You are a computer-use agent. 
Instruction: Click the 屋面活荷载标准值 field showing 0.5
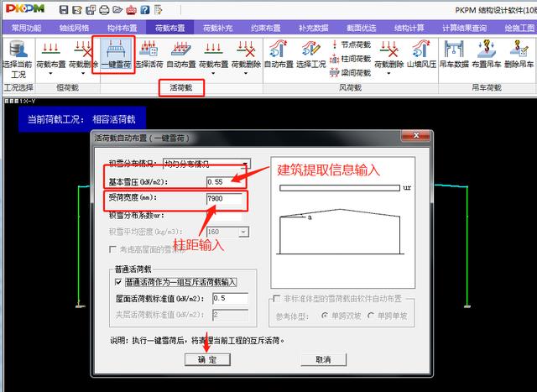[230, 299]
